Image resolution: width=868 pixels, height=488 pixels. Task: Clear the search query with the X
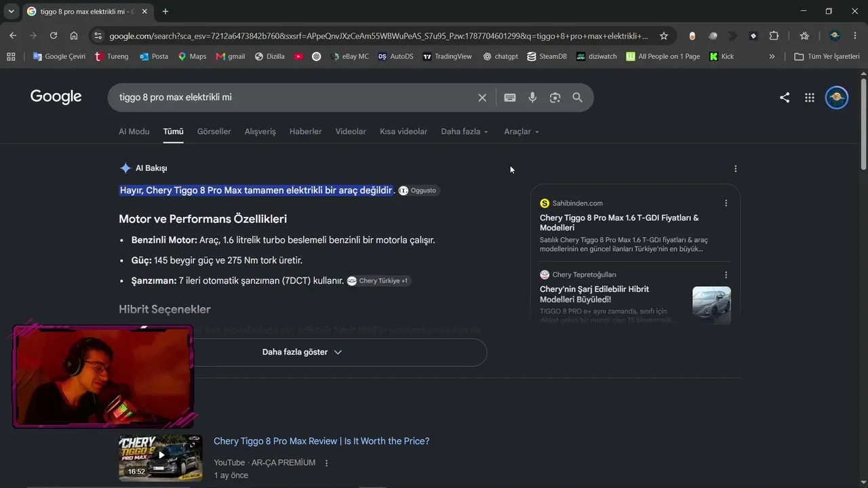pos(482,98)
